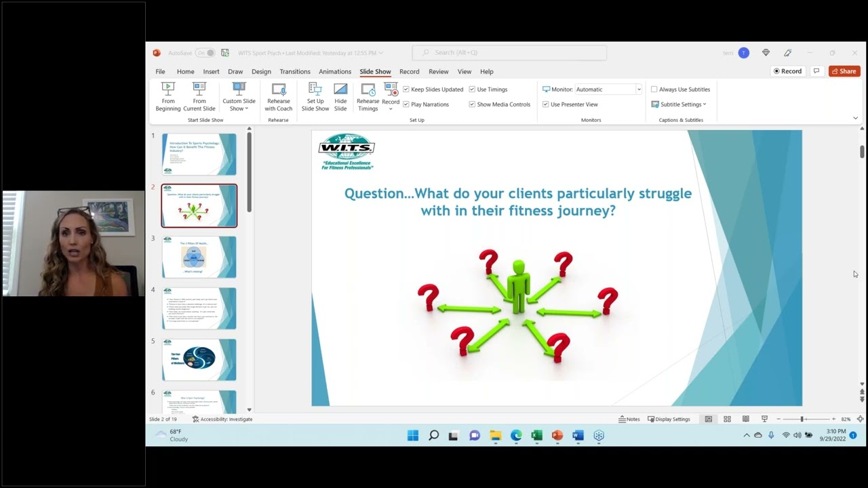Open Microsoft Edge from taskbar
Image resolution: width=868 pixels, height=488 pixels.
point(516,436)
